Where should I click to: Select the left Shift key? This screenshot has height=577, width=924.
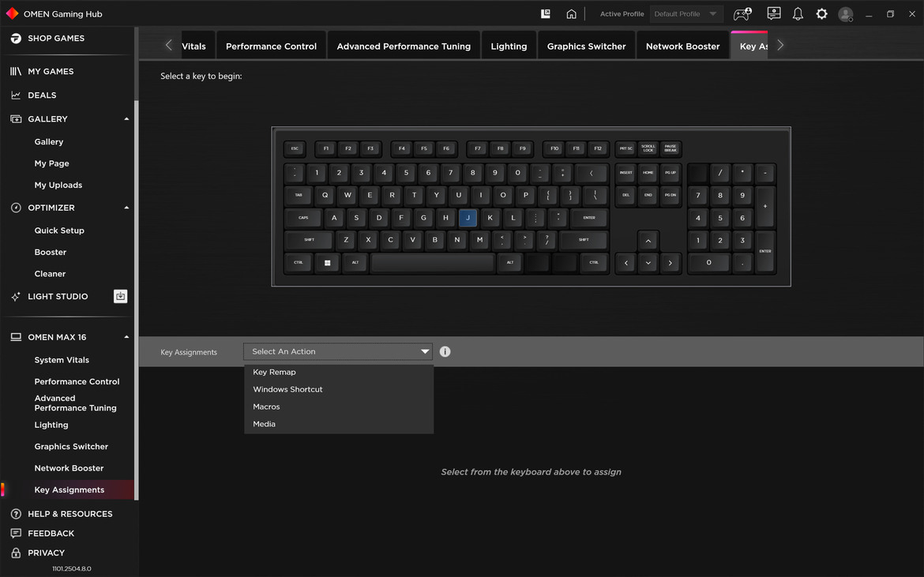pyautogui.click(x=309, y=240)
